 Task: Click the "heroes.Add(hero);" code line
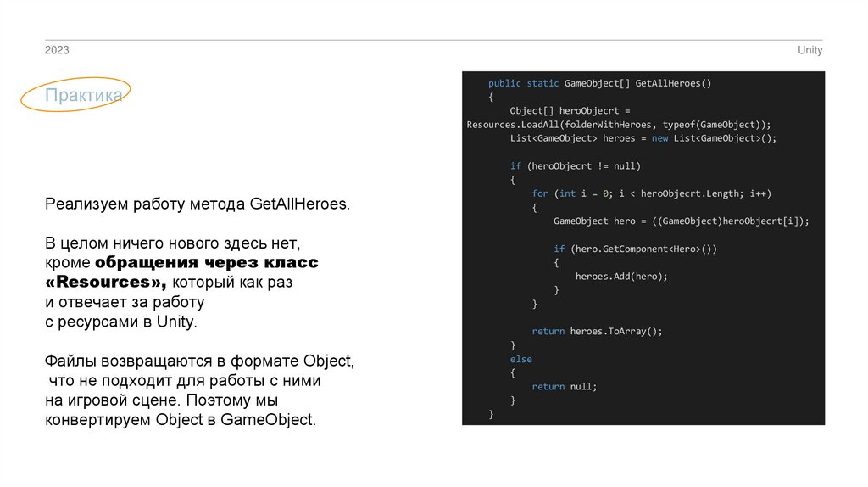pyautogui.click(x=621, y=276)
